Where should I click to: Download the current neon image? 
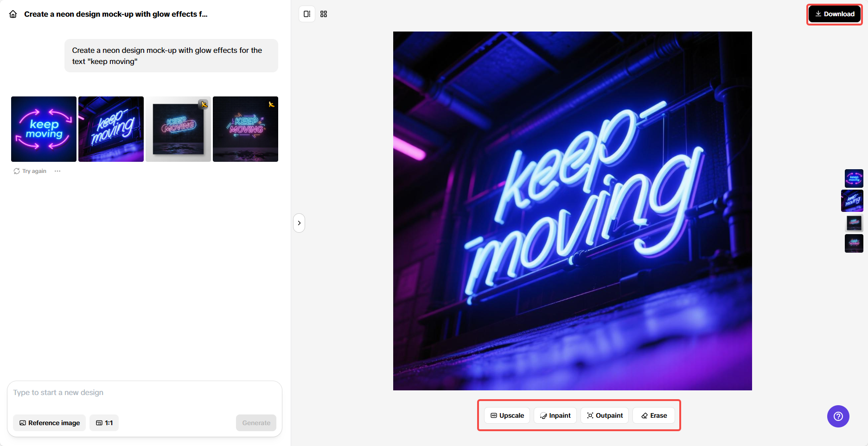click(834, 14)
